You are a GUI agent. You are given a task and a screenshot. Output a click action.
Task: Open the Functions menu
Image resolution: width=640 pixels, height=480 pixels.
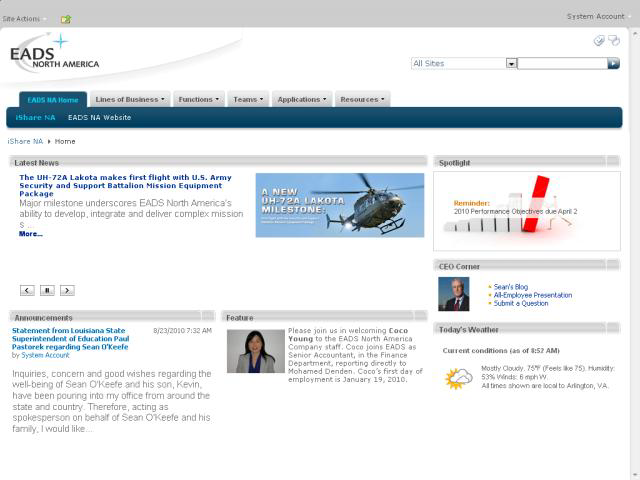[x=199, y=99]
